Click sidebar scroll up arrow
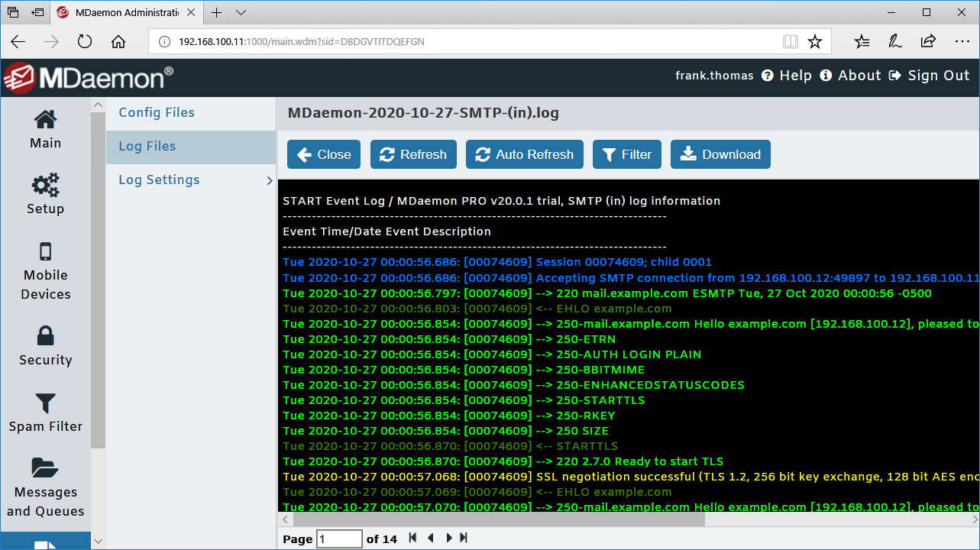The width and height of the screenshot is (980, 550). [98, 104]
